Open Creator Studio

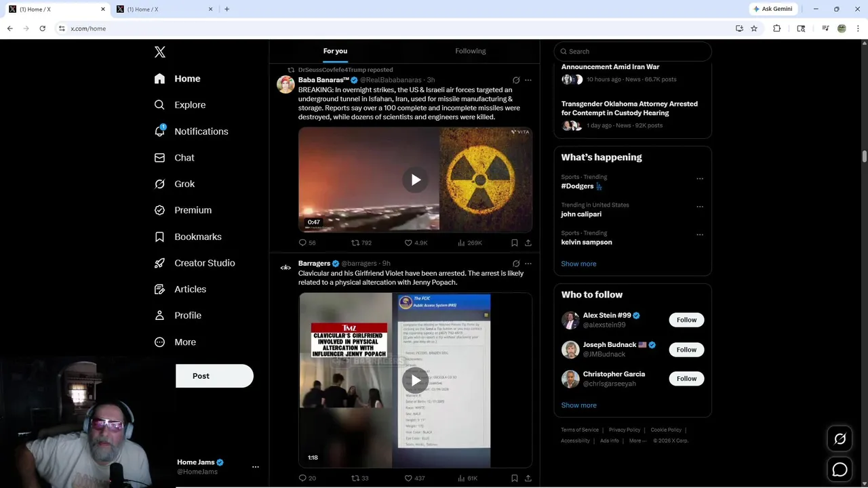pyautogui.click(x=195, y=263)
